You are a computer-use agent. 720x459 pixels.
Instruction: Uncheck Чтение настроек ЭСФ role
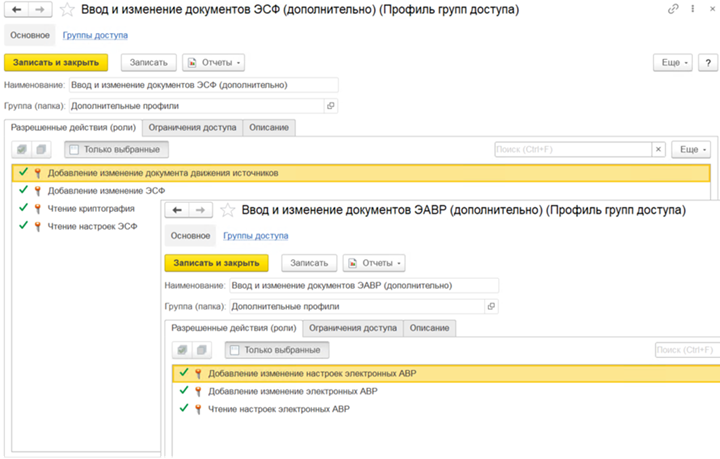[x=23, y=225]
